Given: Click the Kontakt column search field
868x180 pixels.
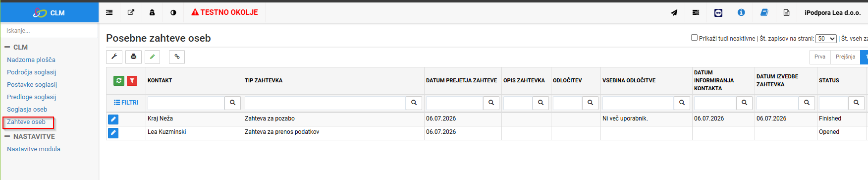Looking at the screenshot, I should tap(186, 103).
